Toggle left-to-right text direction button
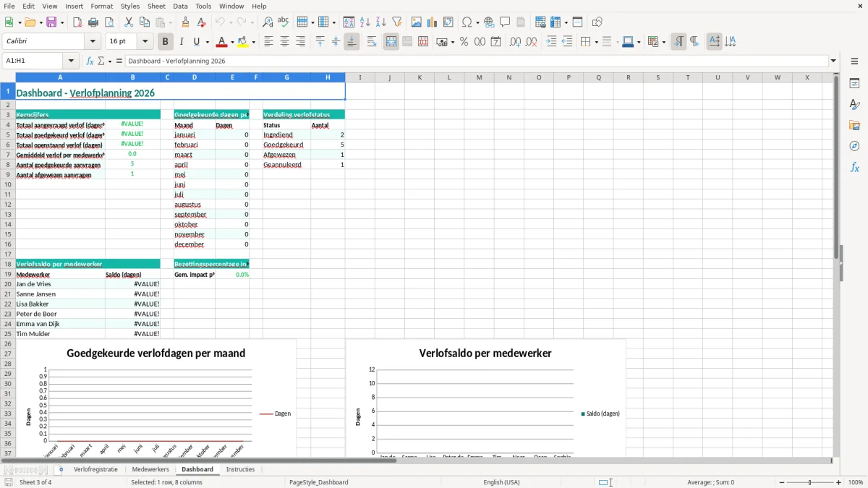This screenshot has height=488, width=868. pyautogui.click(x=678, y=42)
